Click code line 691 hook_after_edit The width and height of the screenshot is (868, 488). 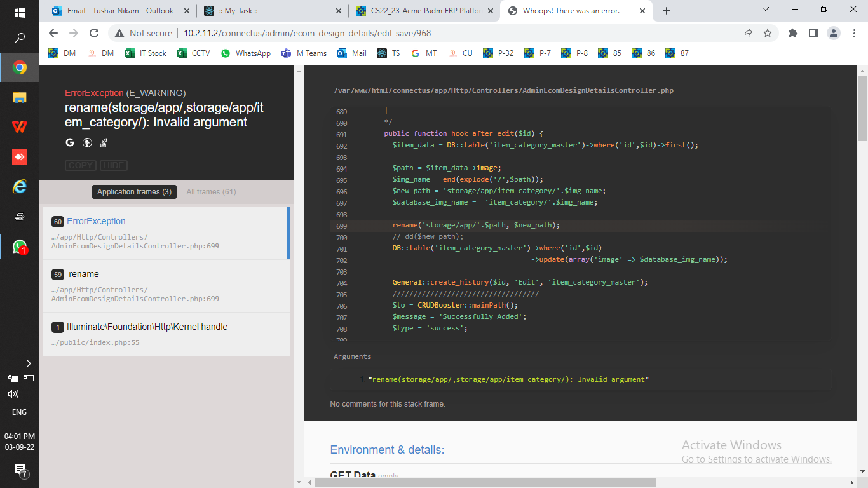click(464, 133)
